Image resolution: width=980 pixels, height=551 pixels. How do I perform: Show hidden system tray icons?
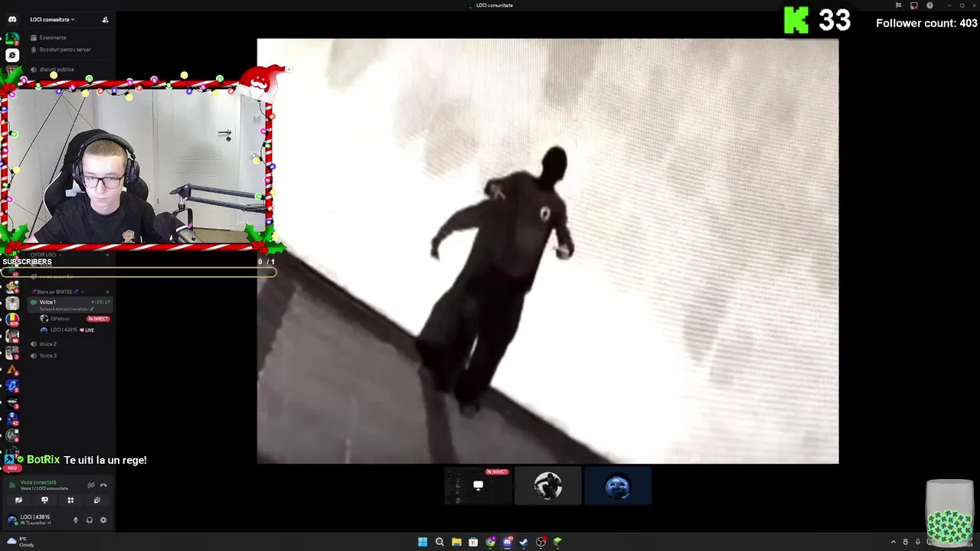point(893,542)
